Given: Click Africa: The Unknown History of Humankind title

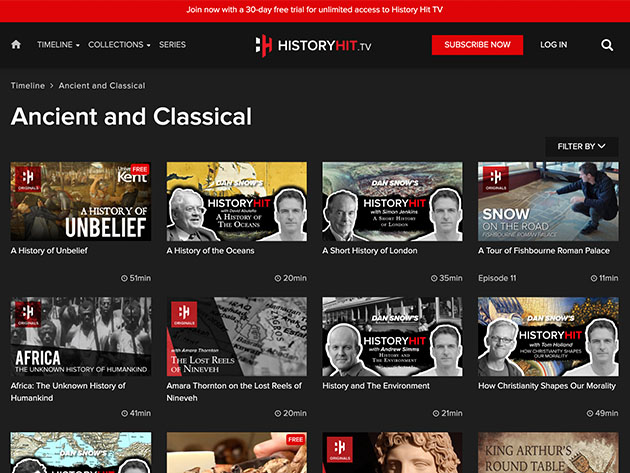Looking at the screenshot, I should 68,392.
